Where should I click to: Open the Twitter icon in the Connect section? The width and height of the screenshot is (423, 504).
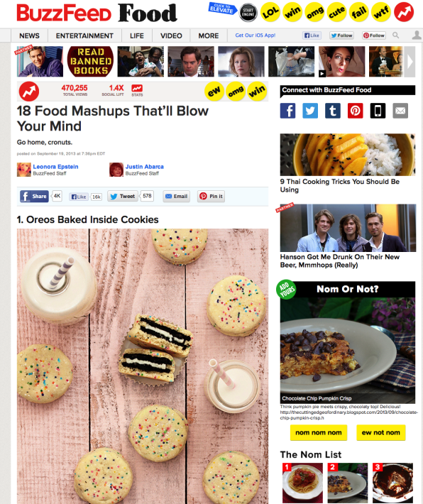click(x=310, y=111)
